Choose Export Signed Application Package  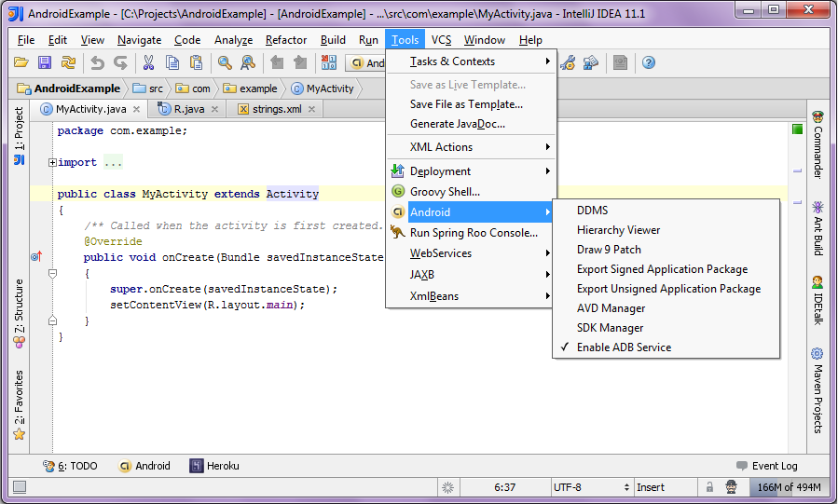point(666,269)
